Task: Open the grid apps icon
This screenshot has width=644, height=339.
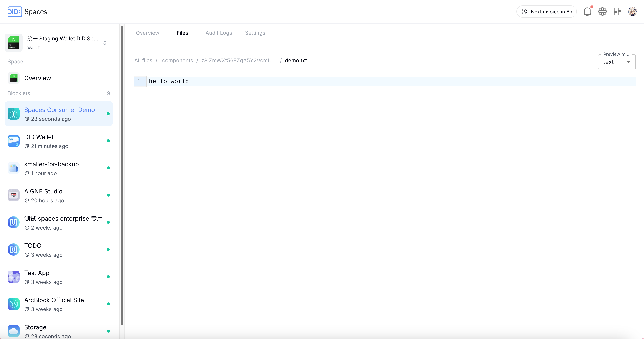Action: tap(617, 12)
